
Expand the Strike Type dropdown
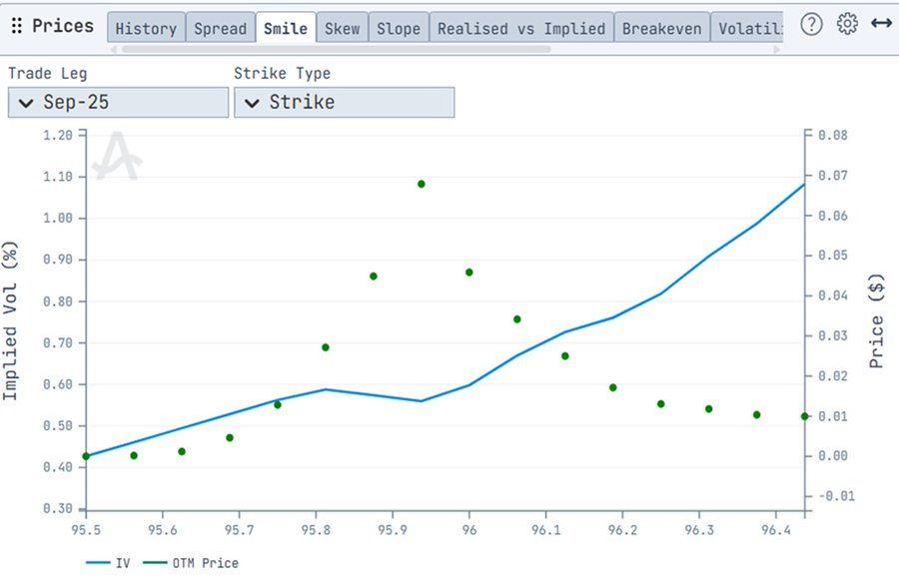click(344, 103)
